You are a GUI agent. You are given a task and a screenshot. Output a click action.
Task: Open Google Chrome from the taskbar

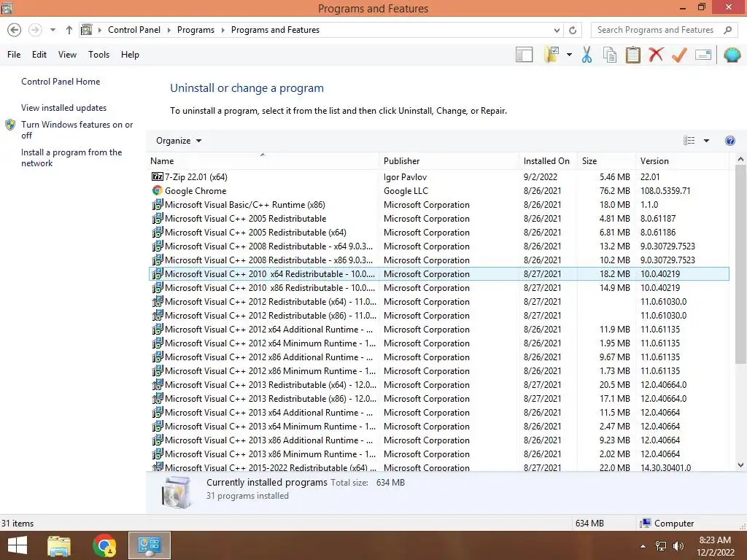click(104, 545)
